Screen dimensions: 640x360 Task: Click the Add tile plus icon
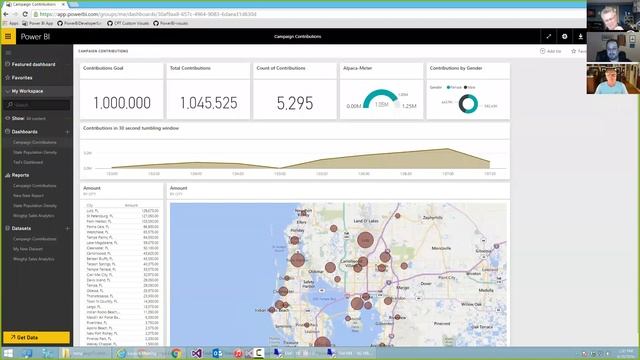[x=542, y=51]
